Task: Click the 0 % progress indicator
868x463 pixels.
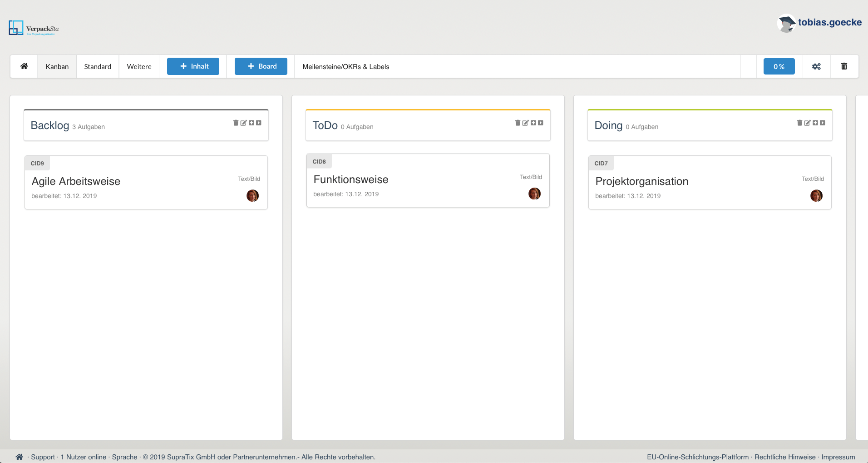Action: coord(779,66)
